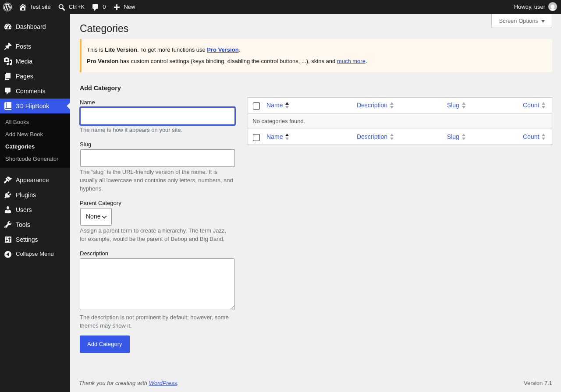561x392 pixels.
Task: Open the Appearance menu item
Action: (35, 180)
